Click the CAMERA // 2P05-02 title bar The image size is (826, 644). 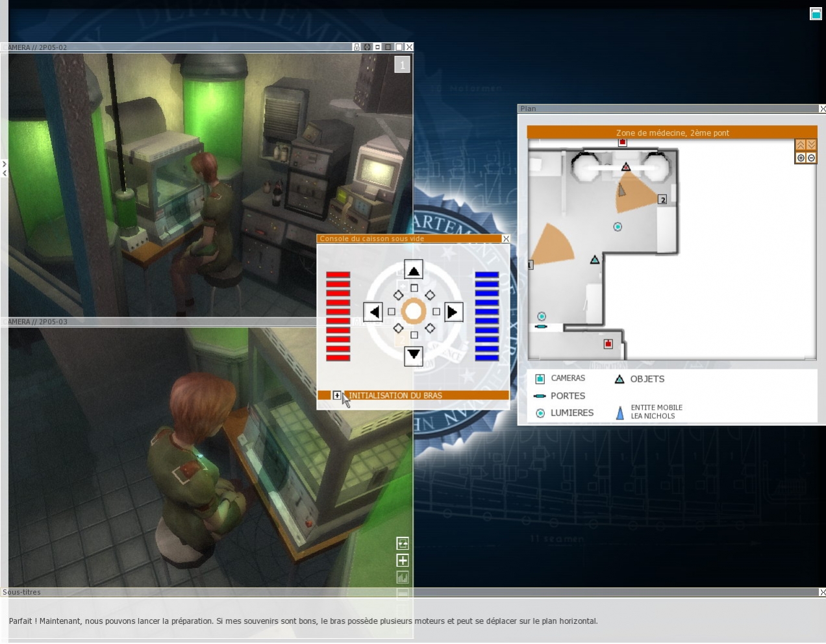207,47
